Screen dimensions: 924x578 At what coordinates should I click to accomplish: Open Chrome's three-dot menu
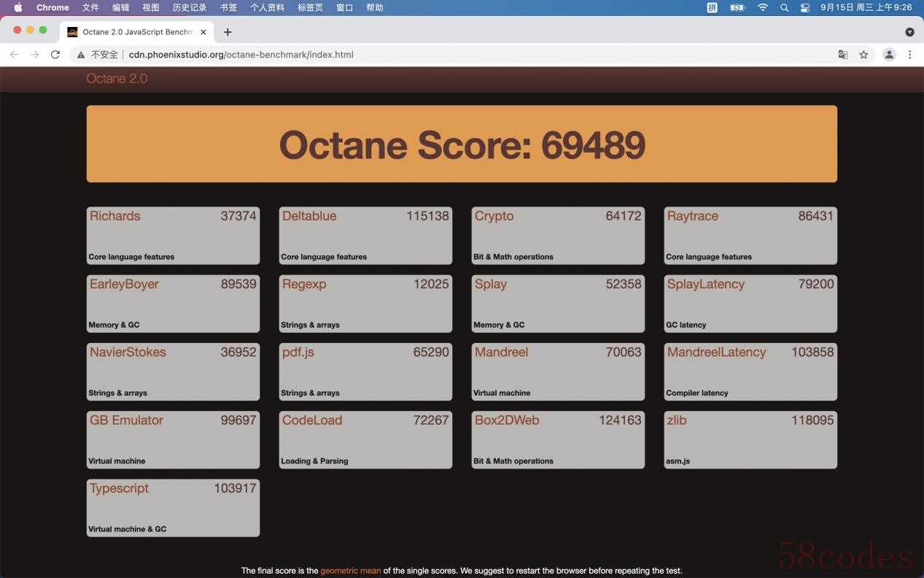(x=909, y=55)
